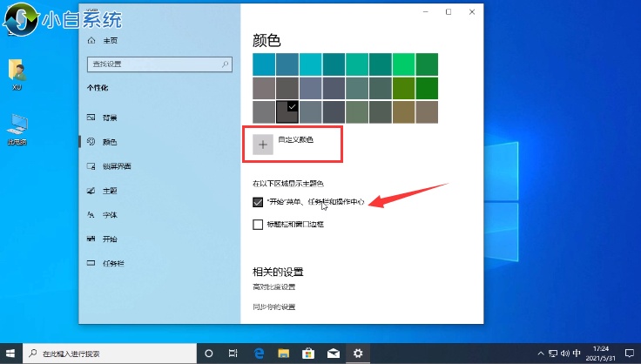Uncheck "开始"菜单、任务栏和操作中心 checkbox
641x364 pixels.
point(258,202)
